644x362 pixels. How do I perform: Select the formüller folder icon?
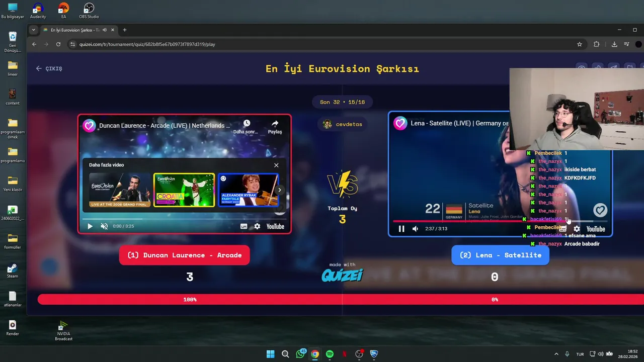coord(13,241)
